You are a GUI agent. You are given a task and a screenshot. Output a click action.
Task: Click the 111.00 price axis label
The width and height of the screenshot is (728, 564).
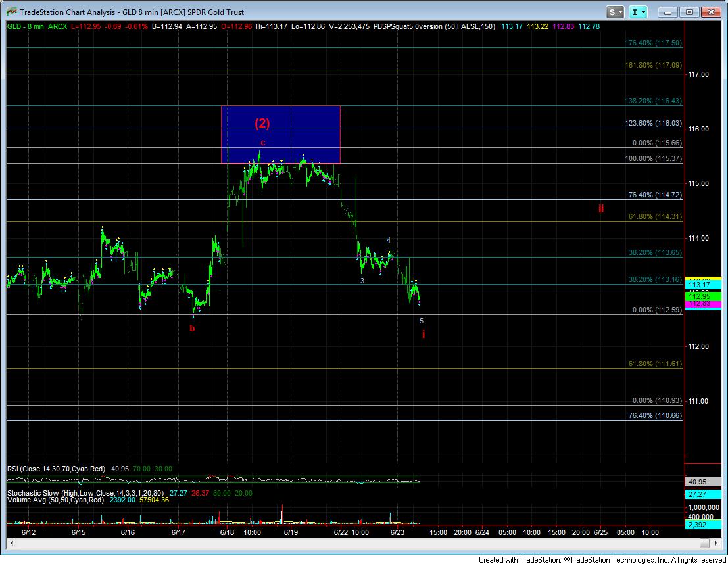[698, 401]
